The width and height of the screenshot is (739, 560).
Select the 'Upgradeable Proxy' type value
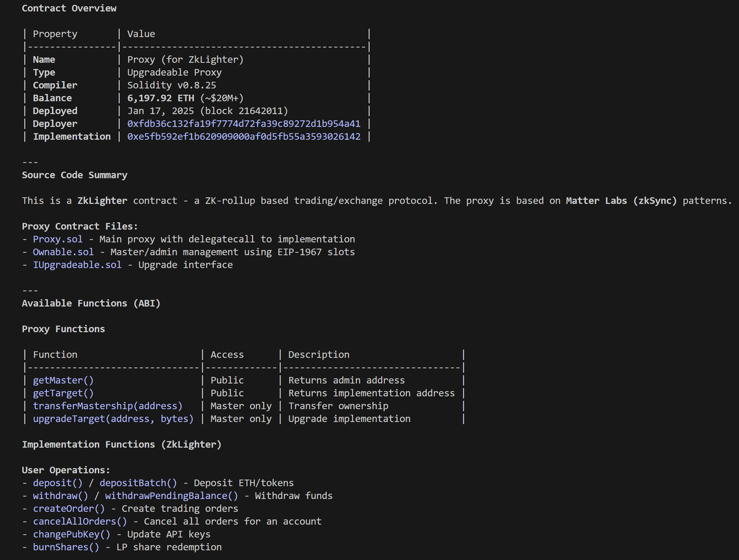174,73
